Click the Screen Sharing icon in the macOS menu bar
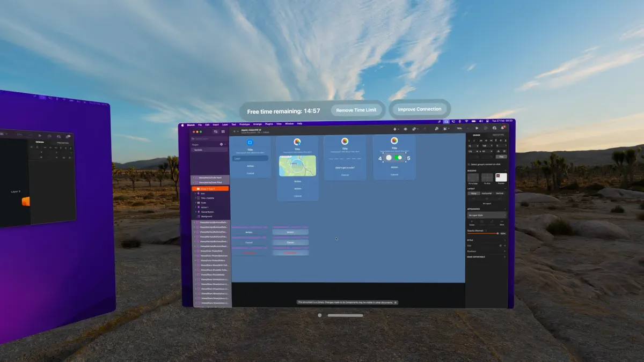Screen dimensions: 644x362 (x=446, y=123)
